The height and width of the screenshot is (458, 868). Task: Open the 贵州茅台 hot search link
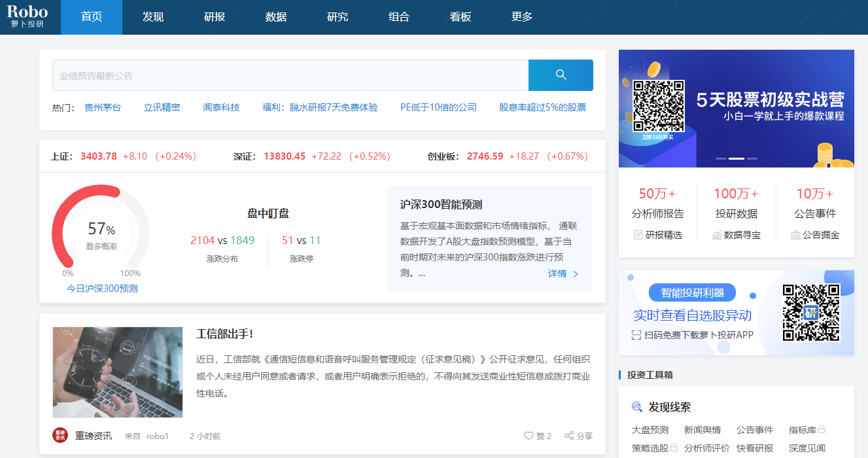[103, 107]
